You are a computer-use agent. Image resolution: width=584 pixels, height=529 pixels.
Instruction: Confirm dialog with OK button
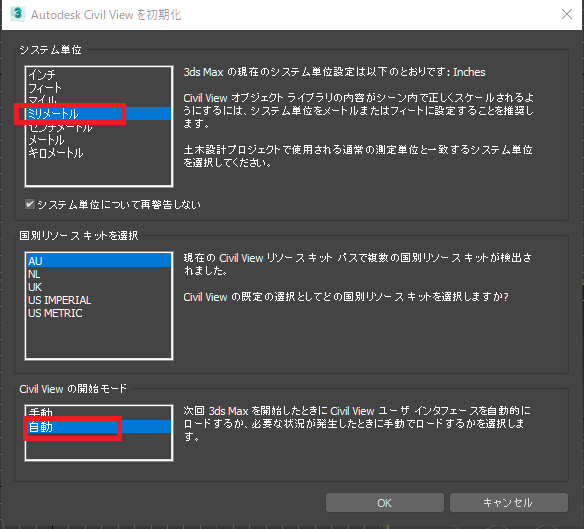click(x=385, y=503)
